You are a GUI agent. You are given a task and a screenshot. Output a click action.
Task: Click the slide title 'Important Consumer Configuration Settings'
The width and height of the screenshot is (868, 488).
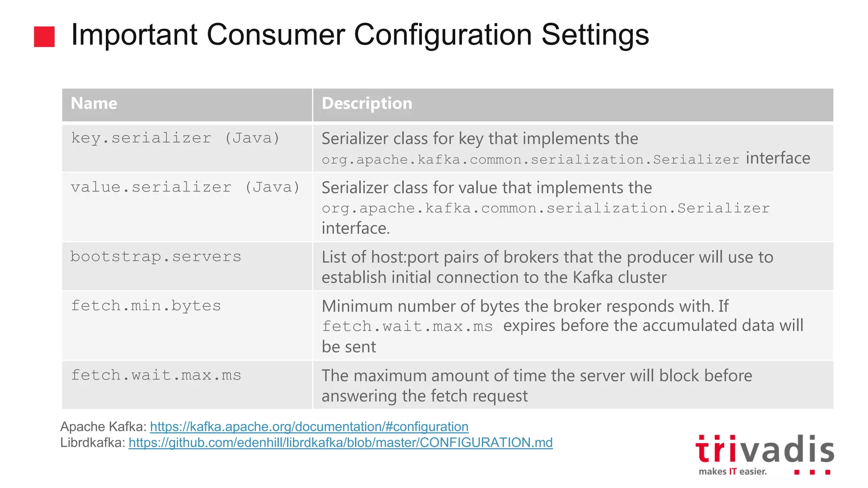tap(360, 35)
